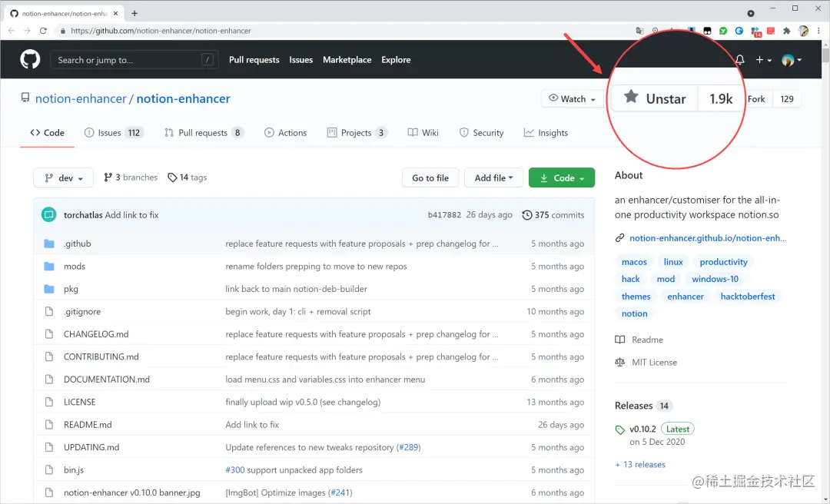Open release v0.10.2

point(642,429)
